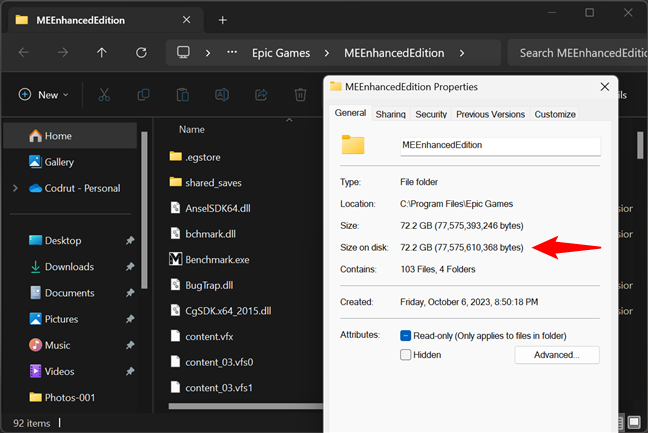Viewport: 648px width, 433px height.
Task: Click the Share icon in toolbar
Action: 261,95
